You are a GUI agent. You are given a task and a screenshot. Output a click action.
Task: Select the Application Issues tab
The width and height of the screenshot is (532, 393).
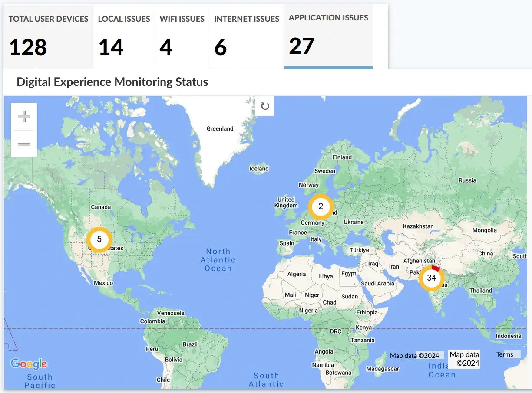point(328,36)
